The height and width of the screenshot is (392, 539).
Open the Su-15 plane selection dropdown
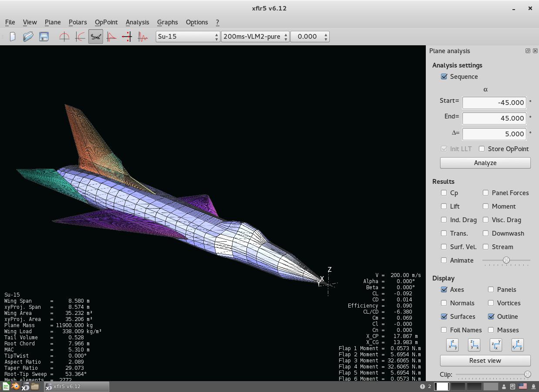(188, 37)
